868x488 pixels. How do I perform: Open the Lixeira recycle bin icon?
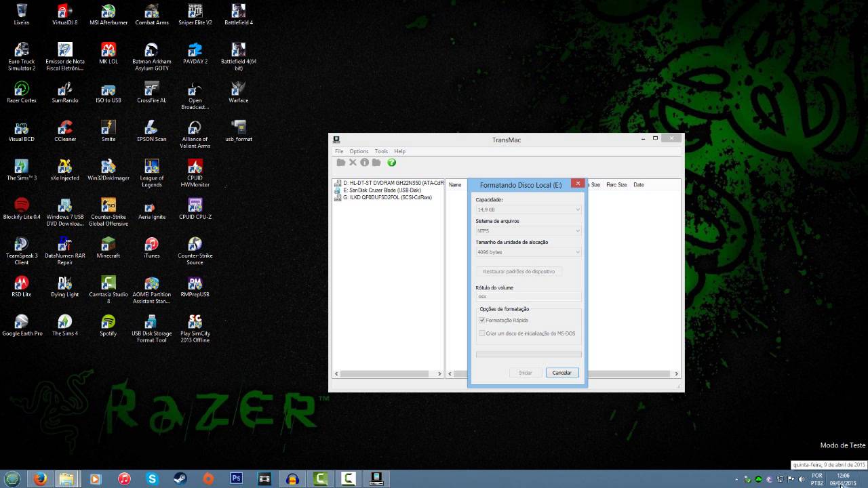point(22,14)
